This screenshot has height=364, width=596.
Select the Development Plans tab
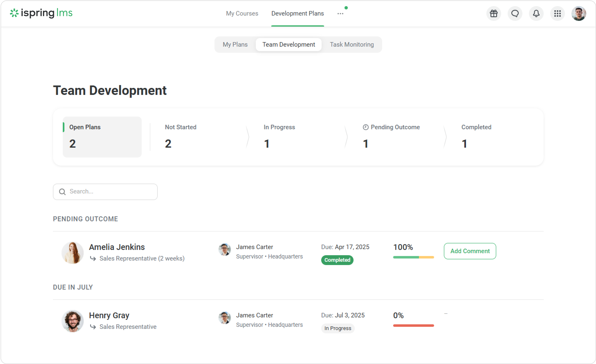pyautogui.click(x=297, y=13)
